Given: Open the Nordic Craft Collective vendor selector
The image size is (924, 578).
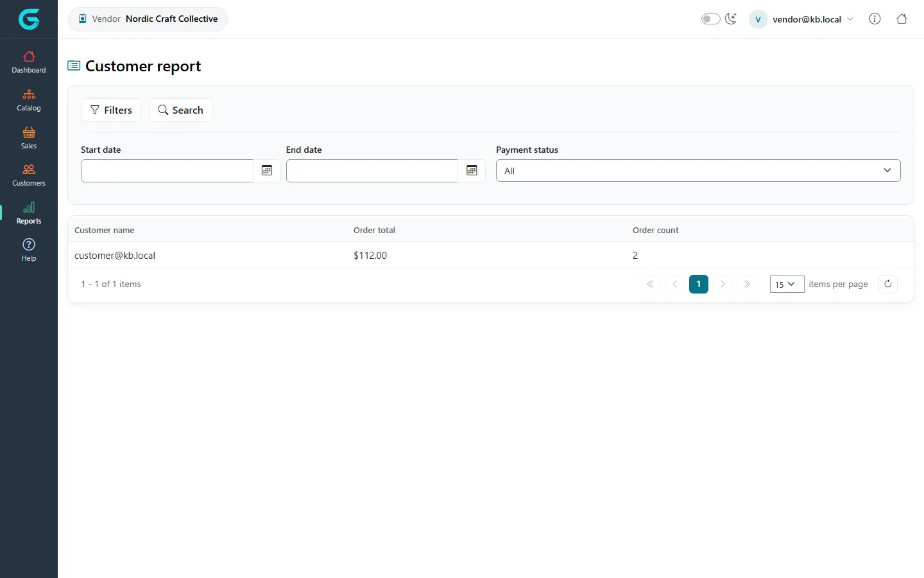Looking at the screenshot, I should point(148,19).
